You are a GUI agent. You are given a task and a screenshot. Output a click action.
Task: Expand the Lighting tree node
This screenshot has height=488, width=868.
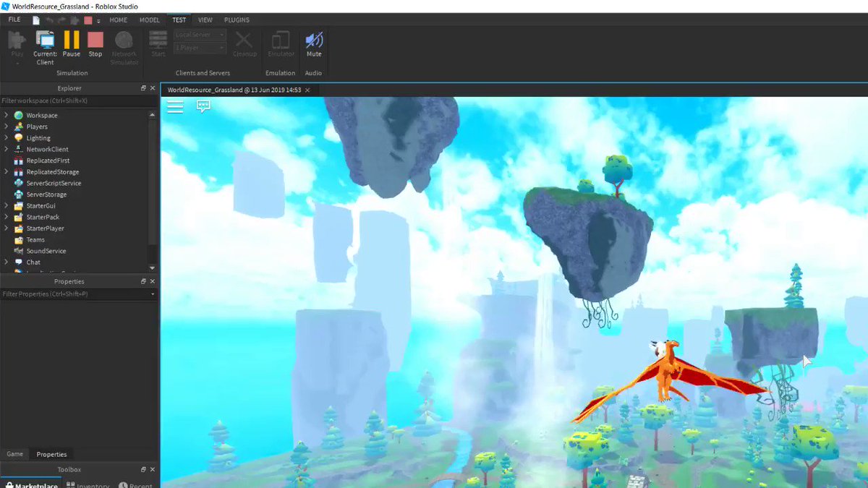(6, 138)
